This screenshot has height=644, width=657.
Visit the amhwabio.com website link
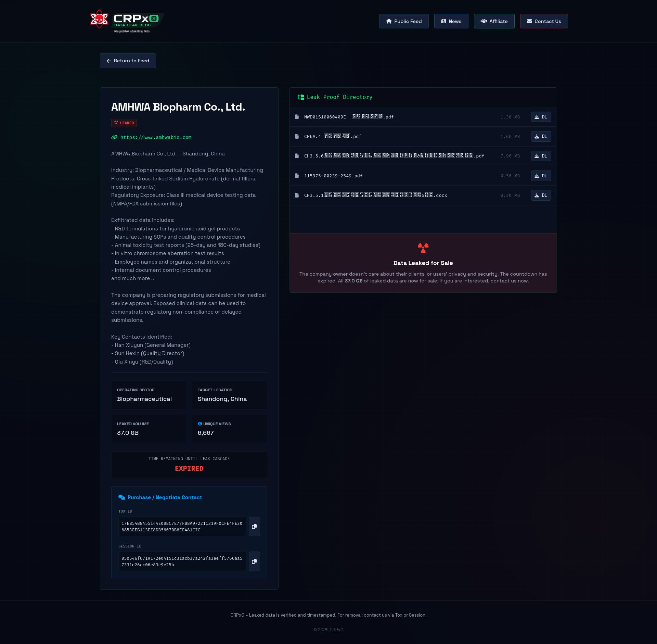[x=156, y=137]
